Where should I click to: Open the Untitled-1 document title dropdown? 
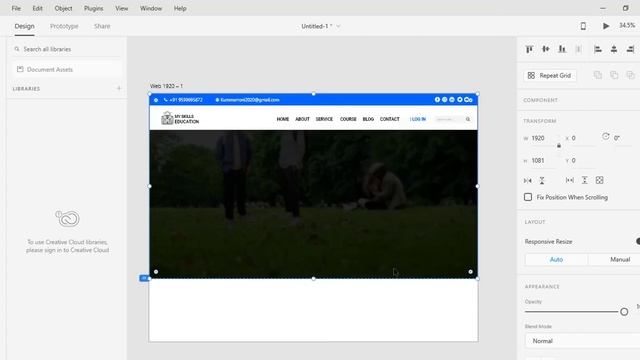click(321, 26)
